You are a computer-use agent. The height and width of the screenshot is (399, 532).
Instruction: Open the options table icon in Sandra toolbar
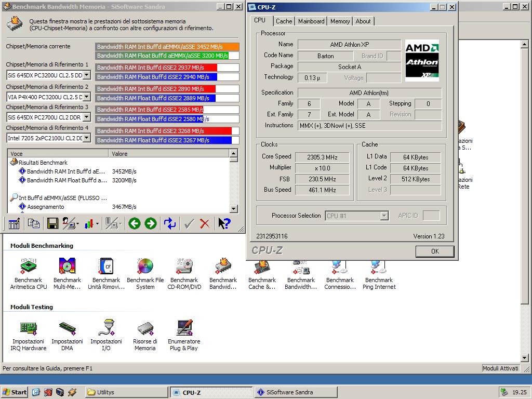pyautogui.click(x=14, y=223)
